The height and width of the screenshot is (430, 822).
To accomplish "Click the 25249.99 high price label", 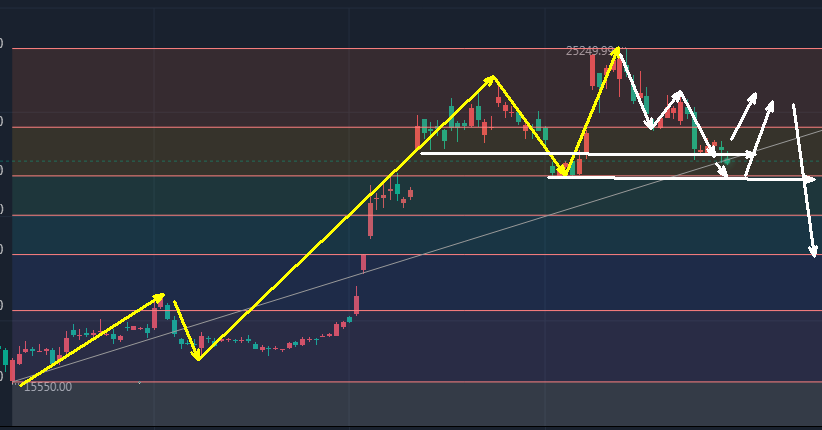I will 589,50.
